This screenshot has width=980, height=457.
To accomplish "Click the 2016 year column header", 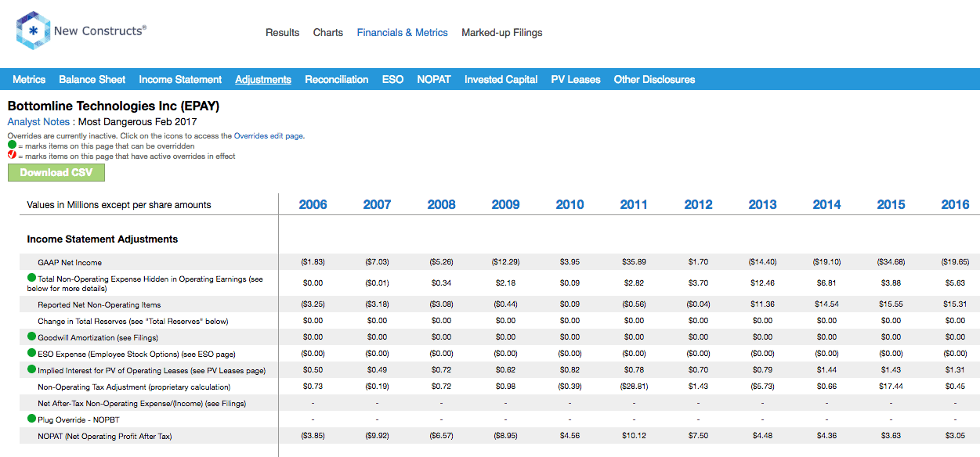I will coord(956,204).
